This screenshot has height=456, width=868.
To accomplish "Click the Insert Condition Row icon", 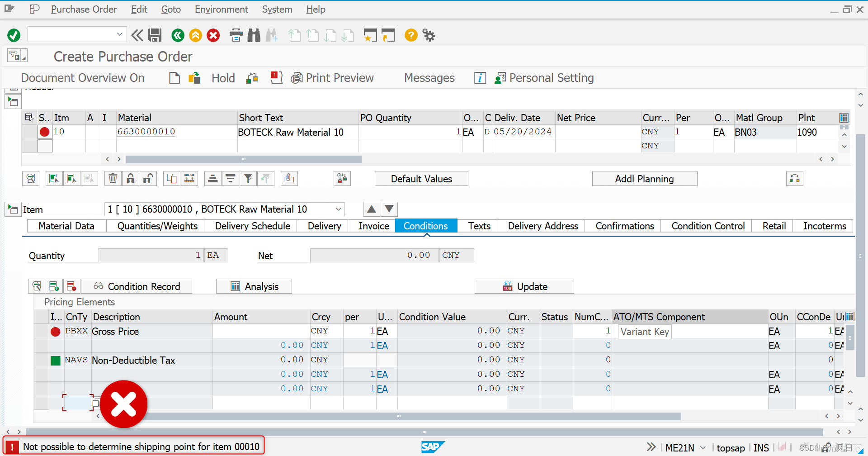I will (x=54, y=286).
